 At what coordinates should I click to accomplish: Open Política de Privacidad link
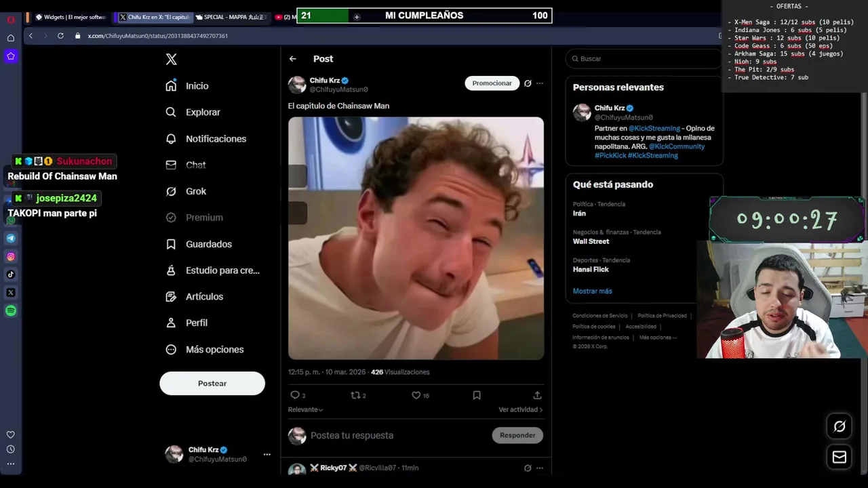click(663, 316)
